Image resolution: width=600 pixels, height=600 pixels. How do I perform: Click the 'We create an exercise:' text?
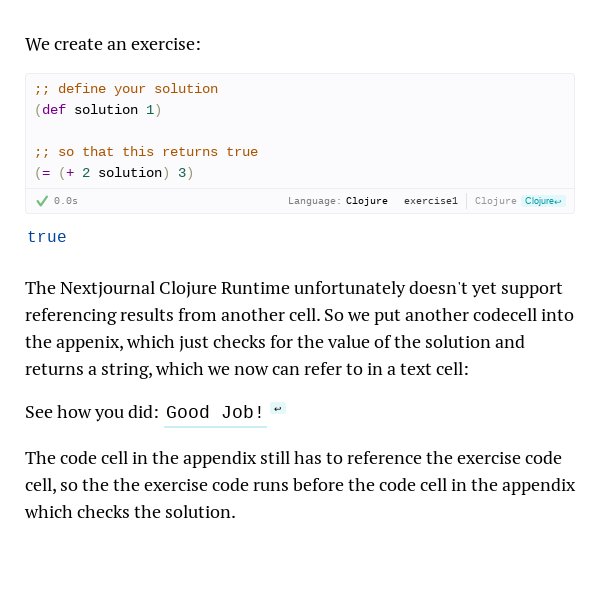coord(113,44)
